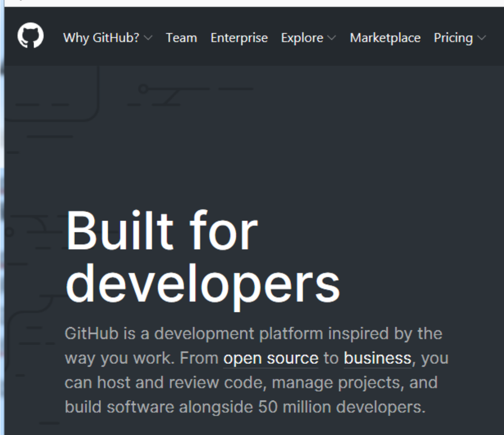Expand the Explore chevron arrow
Screen dimensions: 504x435
click(332, 38)
